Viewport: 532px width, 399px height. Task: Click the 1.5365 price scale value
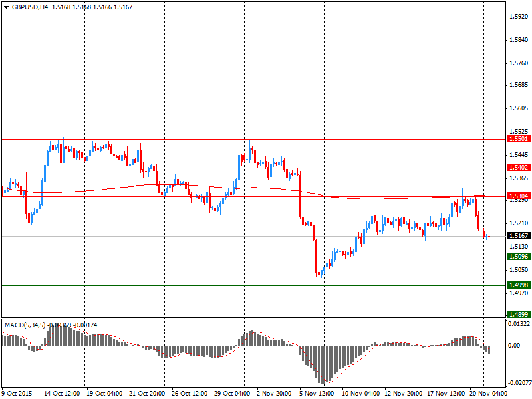(519, 178)
